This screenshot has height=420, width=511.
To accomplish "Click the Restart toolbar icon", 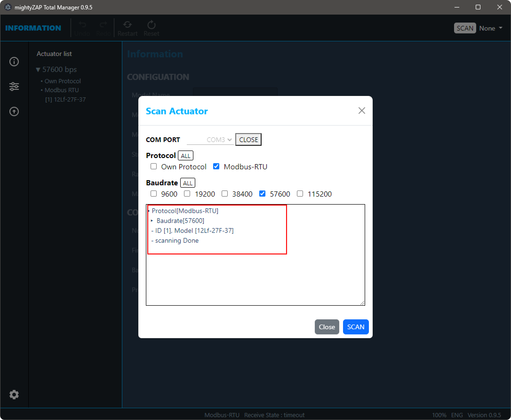I will pos(127,28).
